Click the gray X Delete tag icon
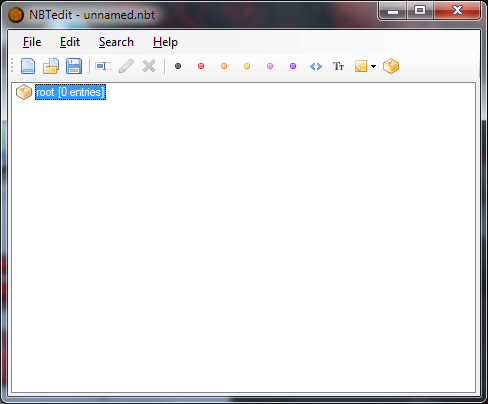This screenshot has width=488, height=404. (149, 66)
